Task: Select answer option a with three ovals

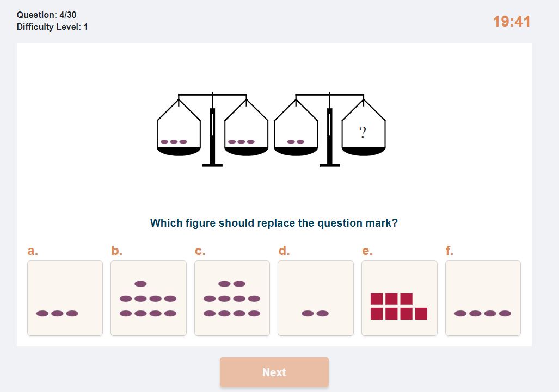Action: pos(65,298)
